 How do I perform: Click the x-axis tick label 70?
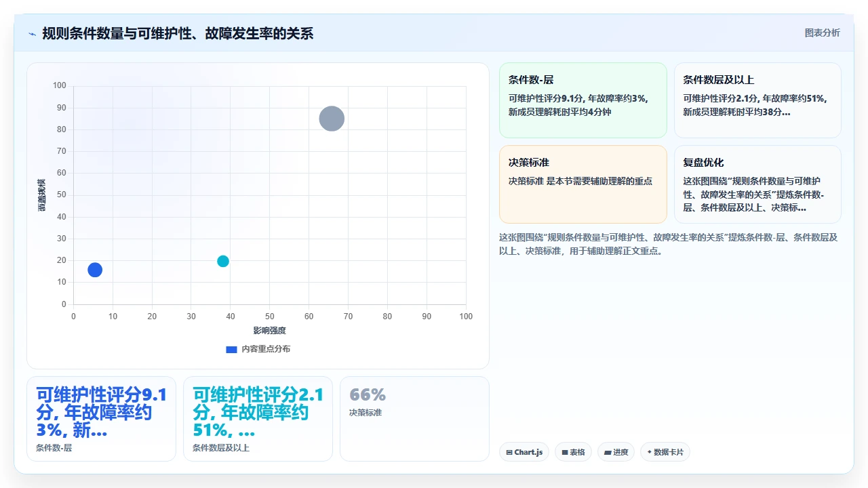click(349, 317)
